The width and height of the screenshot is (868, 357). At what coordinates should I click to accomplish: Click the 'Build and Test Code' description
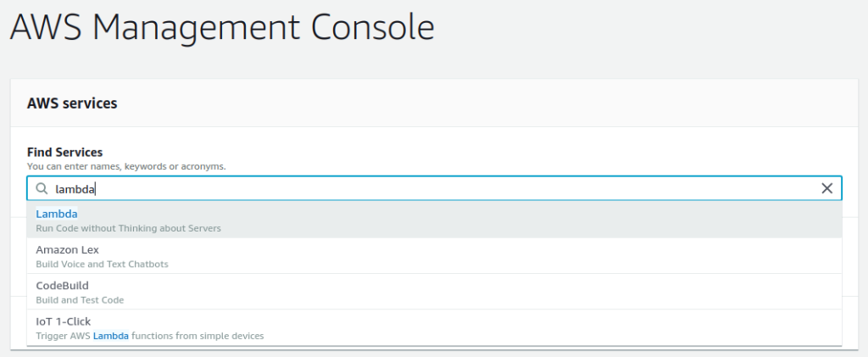(80, 299)
